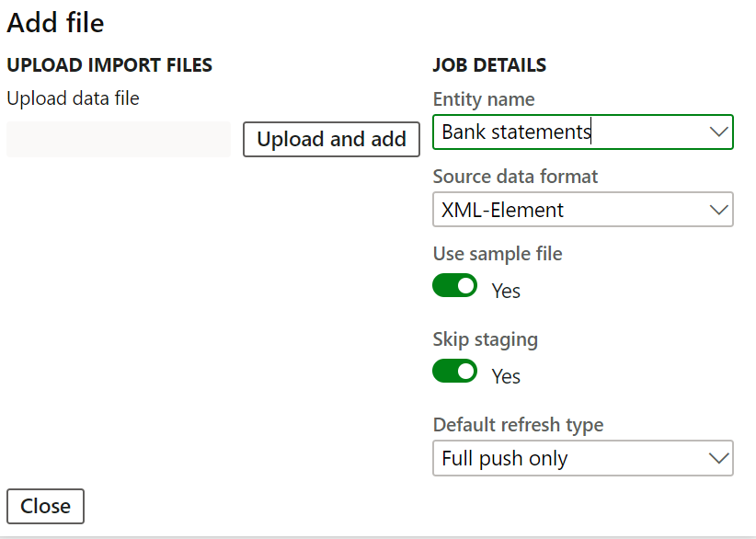756x539 pixels.
Task: Click the empty upload data file field
Action: tap(118, 139)
